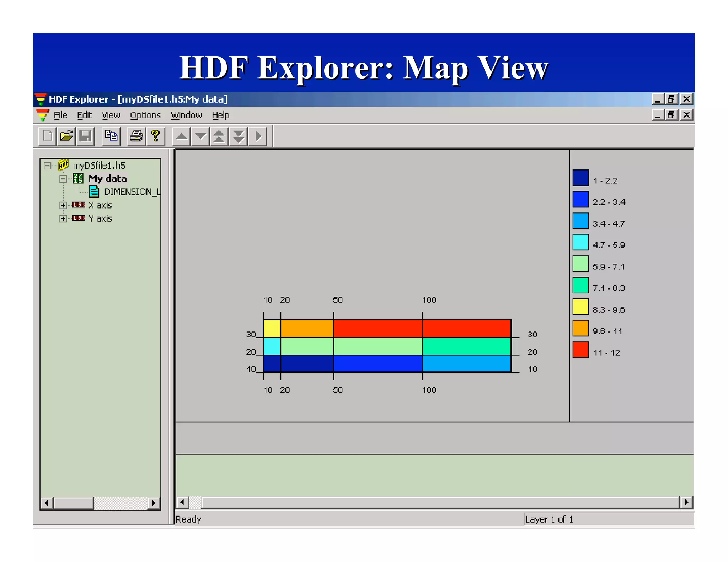Click the Open folder toolbar icon

66,136
